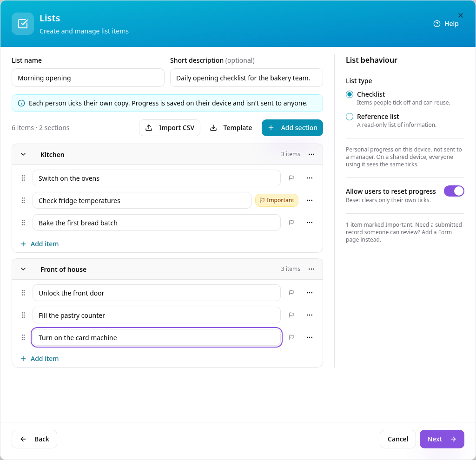Remove the Important flag from Check fridge temperatures
The height and width of the screenshot is (460, 476).
click(277, 200)
